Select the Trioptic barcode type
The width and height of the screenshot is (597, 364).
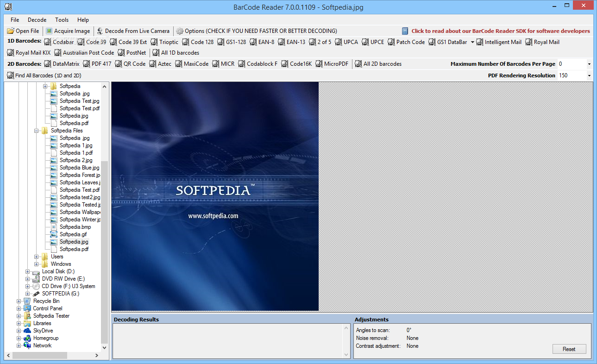164,42
